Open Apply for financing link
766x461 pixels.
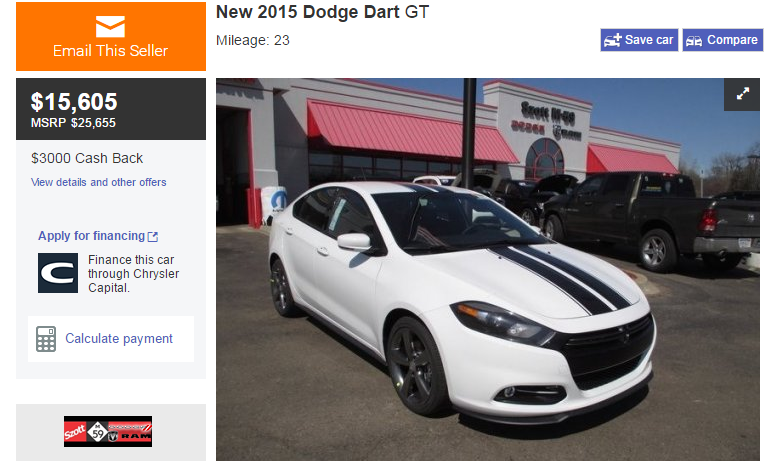[x=92, y=236]
